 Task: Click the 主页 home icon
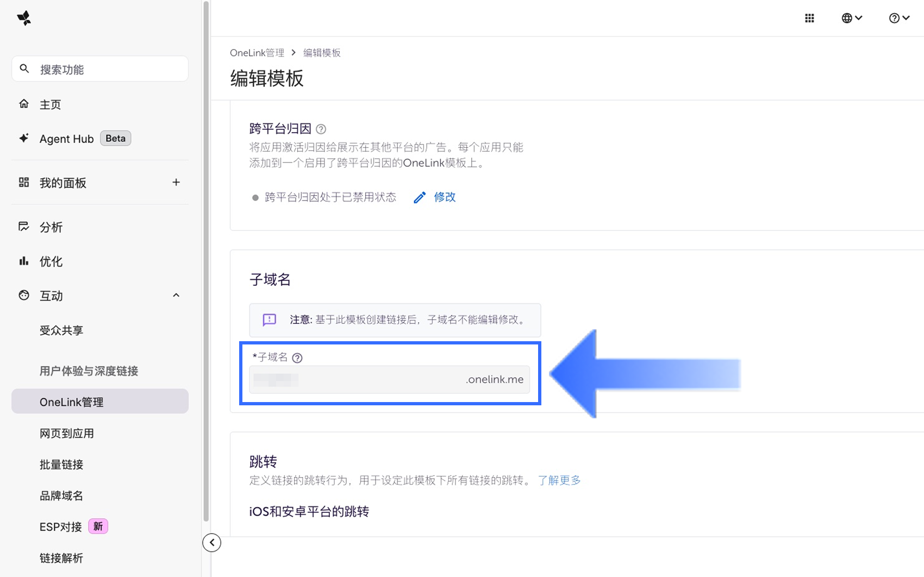pos(24,104)
